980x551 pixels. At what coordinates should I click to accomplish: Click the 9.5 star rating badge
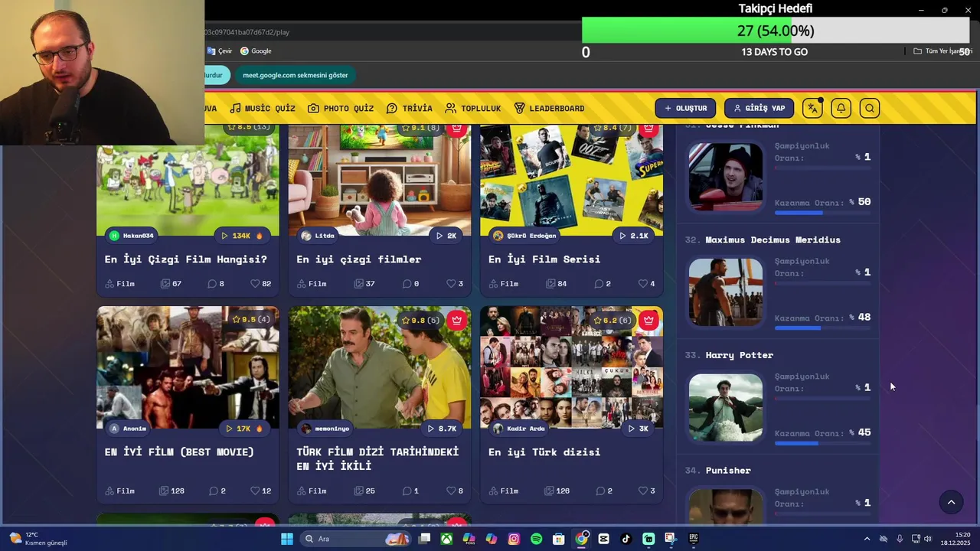coord(251,319)
